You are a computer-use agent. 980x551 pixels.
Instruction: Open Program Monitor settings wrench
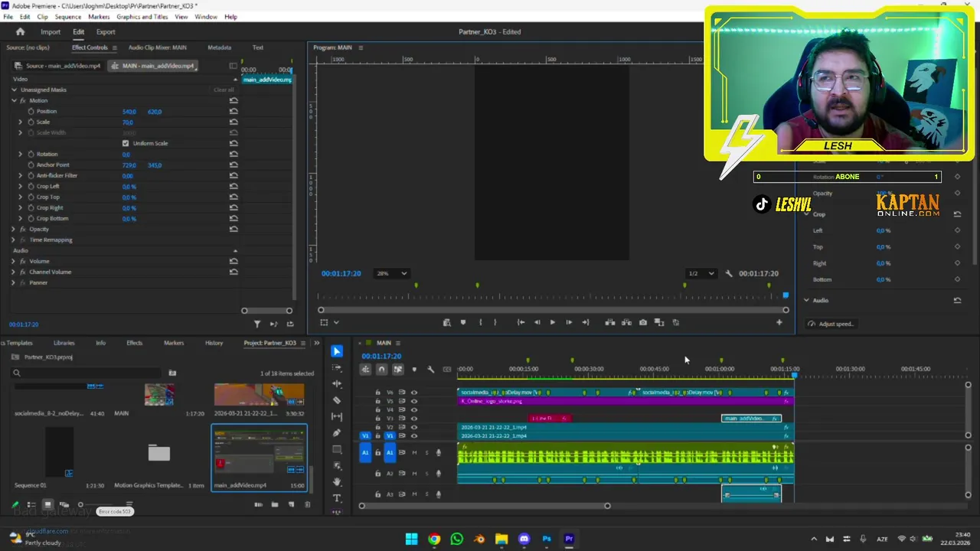[729, 273]
